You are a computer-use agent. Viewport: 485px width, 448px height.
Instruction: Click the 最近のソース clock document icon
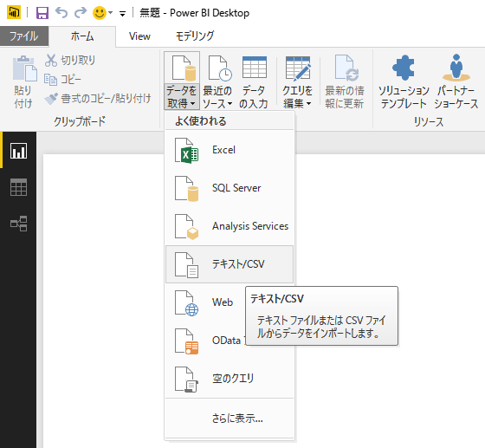point(220,68)
